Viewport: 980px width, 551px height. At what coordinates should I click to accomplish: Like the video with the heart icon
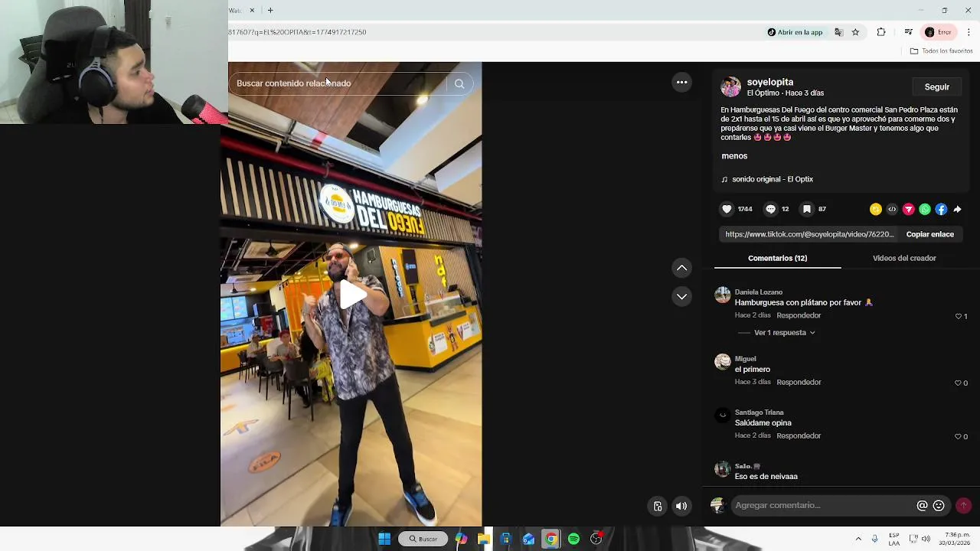tap(727, 209)
